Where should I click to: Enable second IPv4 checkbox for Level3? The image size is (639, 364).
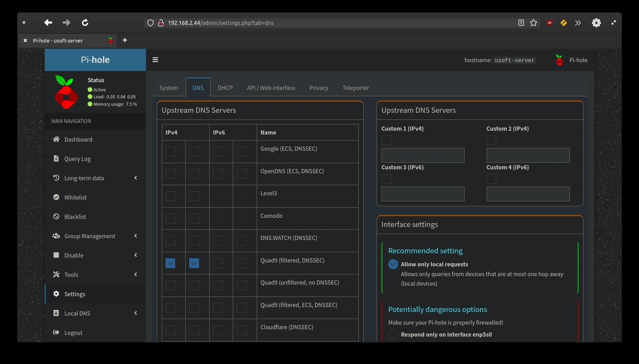[194, 196]
